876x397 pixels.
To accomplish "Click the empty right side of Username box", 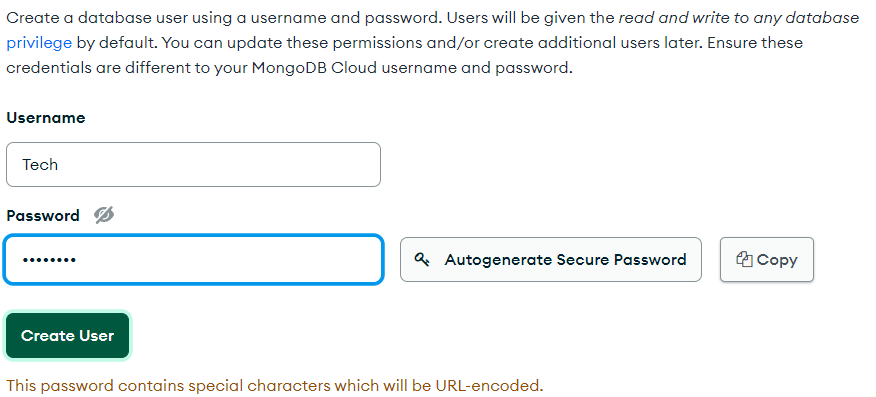I will 279,165.
